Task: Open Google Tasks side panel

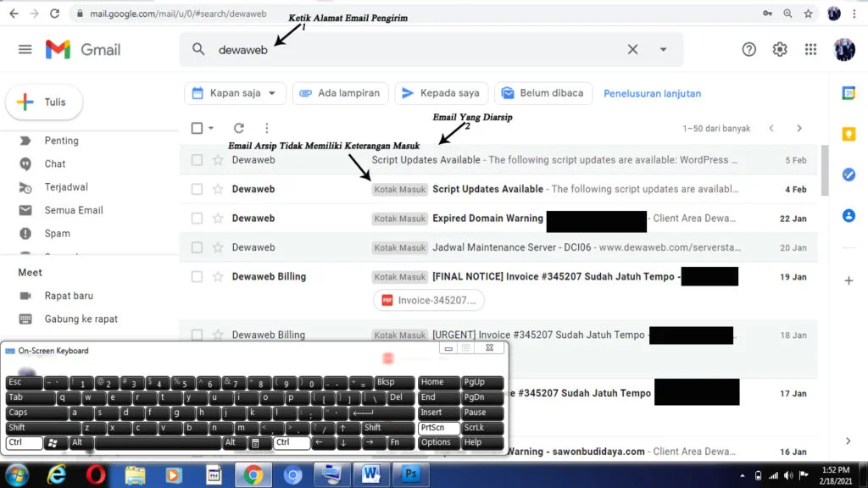Action: [848, 175]
